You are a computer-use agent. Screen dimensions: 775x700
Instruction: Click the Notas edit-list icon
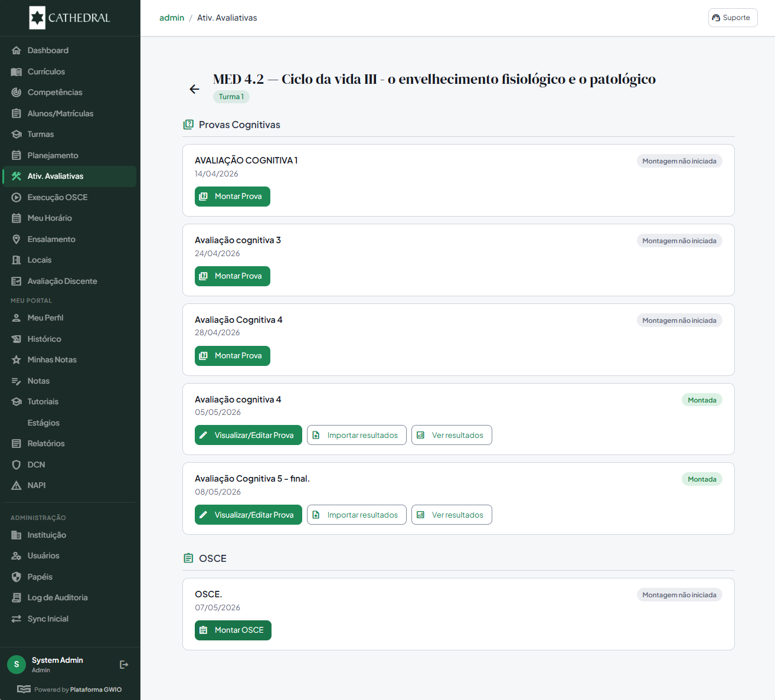point(17,381)
